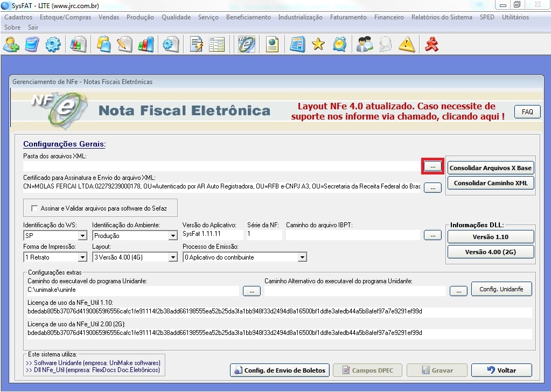
Task: Click the Config. Unidanfe button
Action: (x=501, y=289)
